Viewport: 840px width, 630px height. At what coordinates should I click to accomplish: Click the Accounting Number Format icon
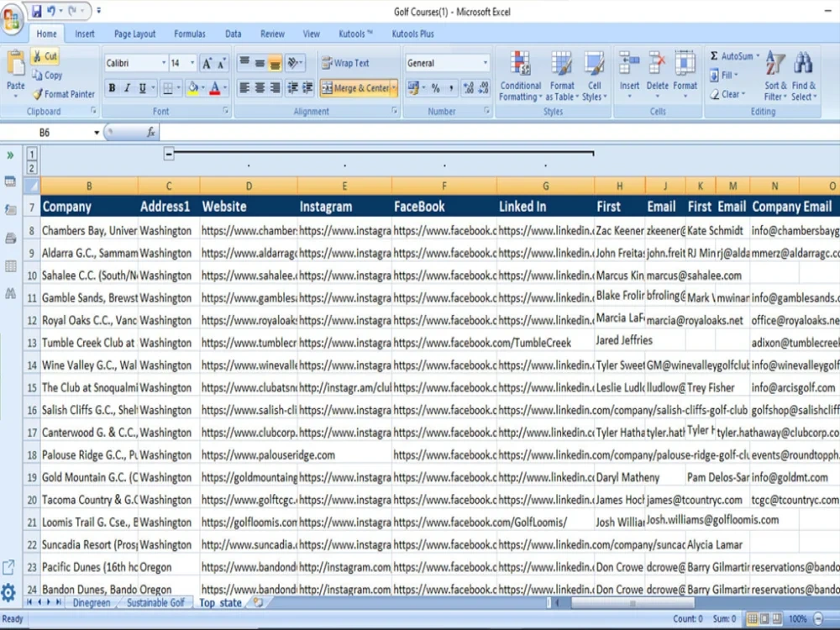tap(413, 88)
